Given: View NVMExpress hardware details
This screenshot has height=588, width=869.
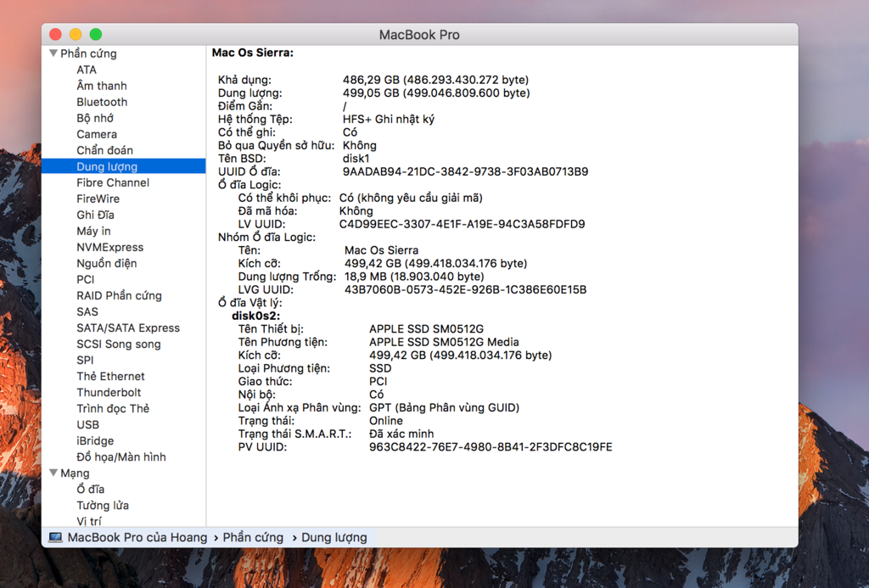Looking at the screenshot, I should 109,247.
